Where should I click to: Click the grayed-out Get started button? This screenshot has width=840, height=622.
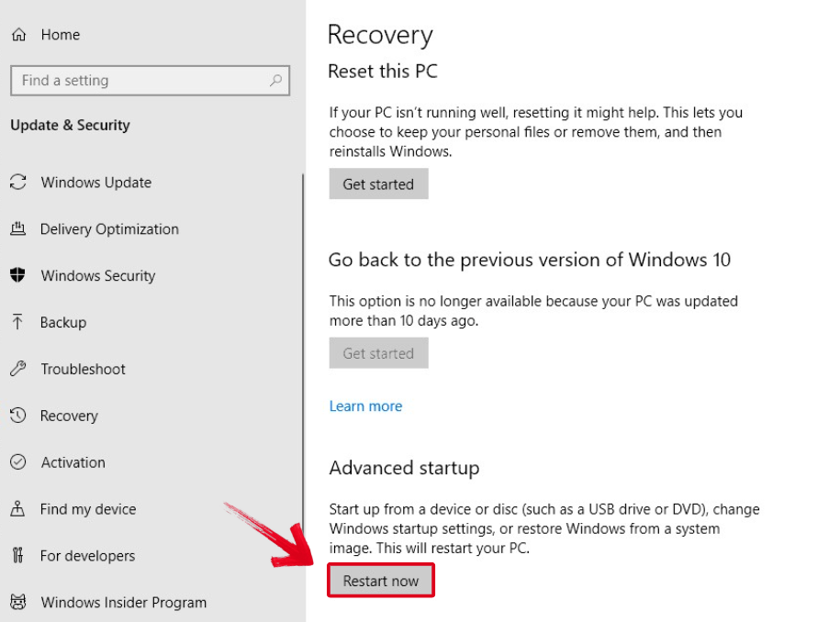coord(378,352)
